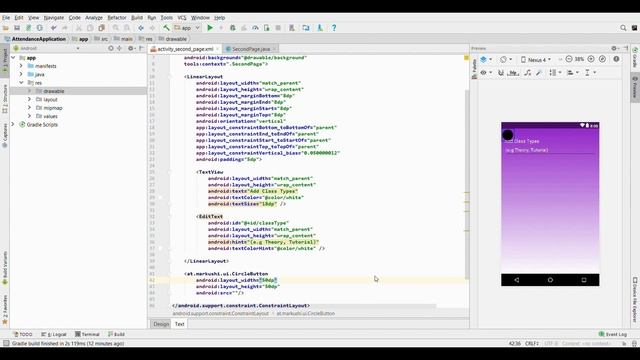This screenshot has height=360, width=640.
Task: Close the activity_second_page.xml tab
Action: click(218, 49)
